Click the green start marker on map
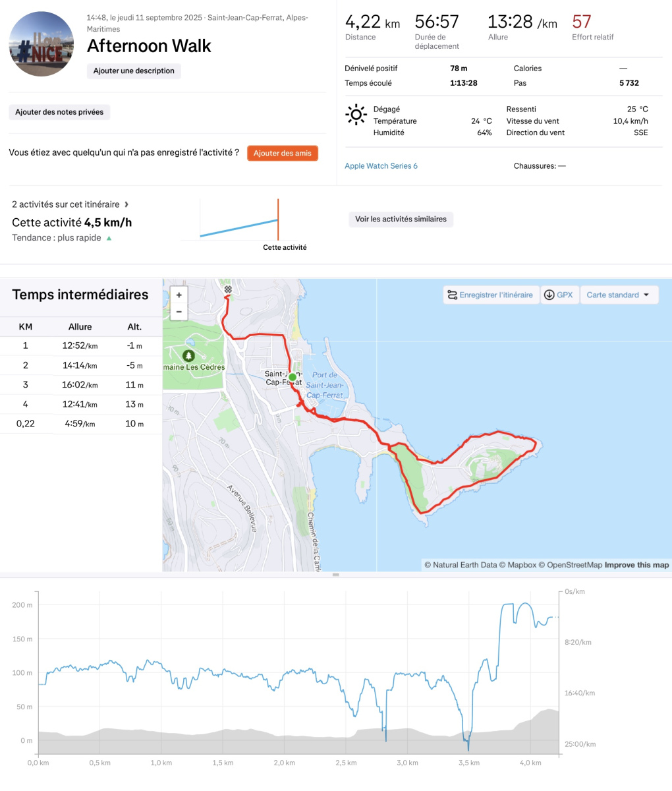 [293, 377]
